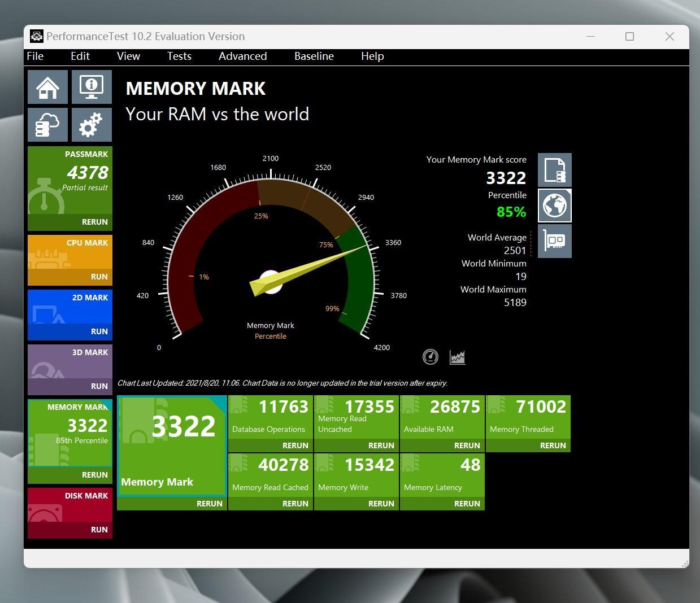Image resolution: width=700 pixels, height=603 pixels.
Task: Open the Tests menu
Action: pos(179,56)
